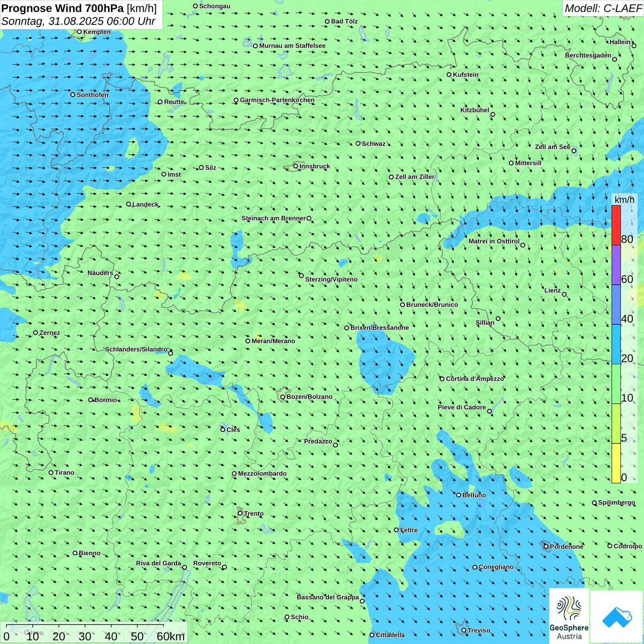The width and height of the screenshot is (644, 644).
Task: Click the 'Prognose Wind 700hPa' title
Action: 63,8
